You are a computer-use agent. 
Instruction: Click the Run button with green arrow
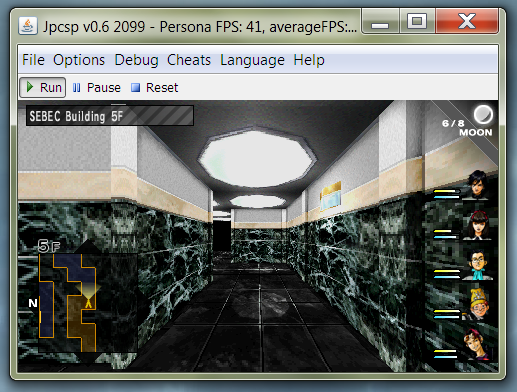(x=43, y=88)
